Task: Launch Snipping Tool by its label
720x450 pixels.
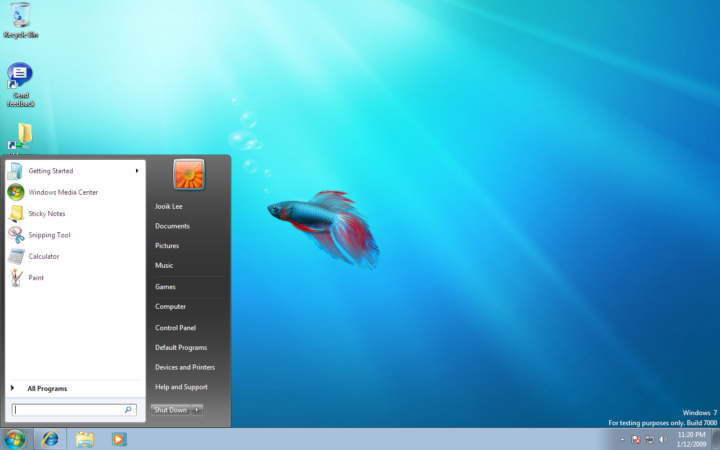Action: 49,235
